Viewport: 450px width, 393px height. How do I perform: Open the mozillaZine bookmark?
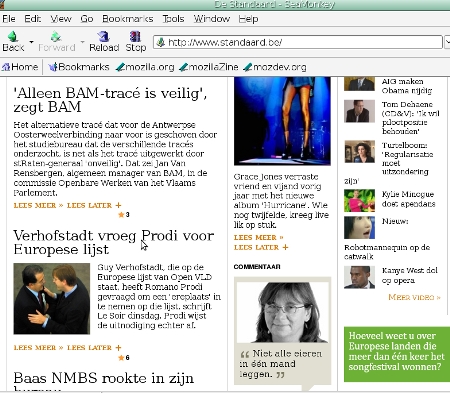pos(209,67)
